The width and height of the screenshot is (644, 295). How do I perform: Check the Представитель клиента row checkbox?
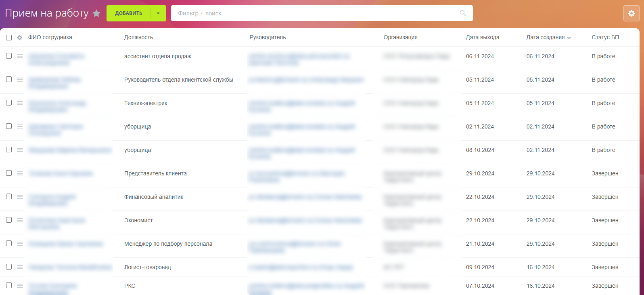coord(9,173)
